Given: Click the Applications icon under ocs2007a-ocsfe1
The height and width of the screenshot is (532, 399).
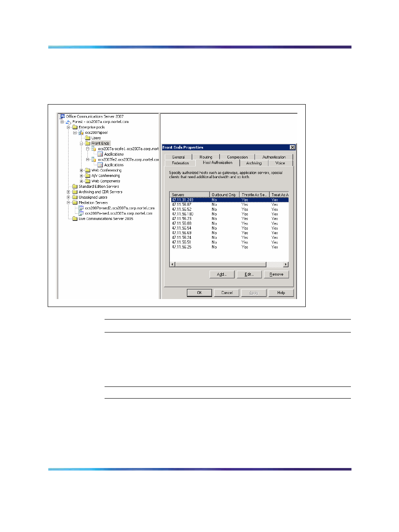Looking at the screenshot, I should pos(100,154).
